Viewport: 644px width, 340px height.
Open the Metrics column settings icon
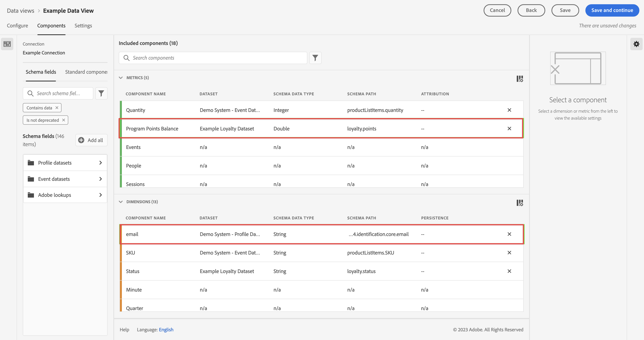point(520,79)
